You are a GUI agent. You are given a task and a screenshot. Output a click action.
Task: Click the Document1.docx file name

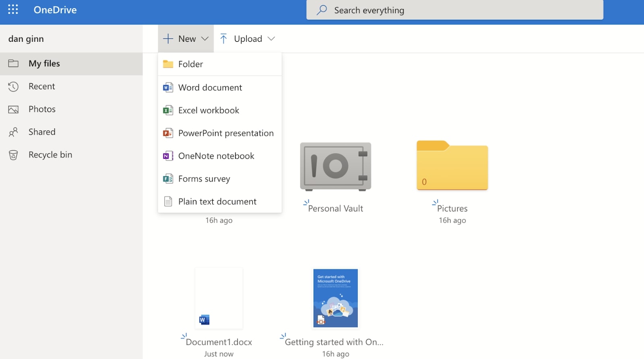(219, 342)
